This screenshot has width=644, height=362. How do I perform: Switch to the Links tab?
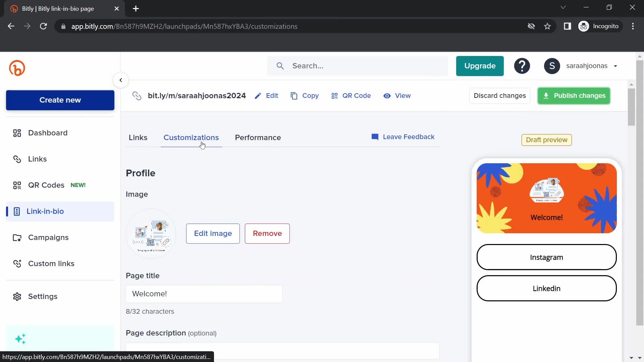[x=138, y=137]
